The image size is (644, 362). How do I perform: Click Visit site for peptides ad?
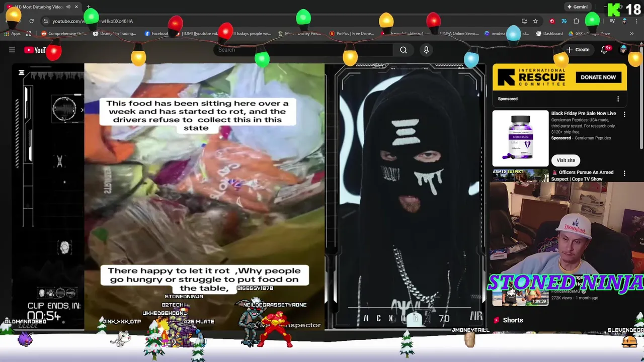coord(566,160)
